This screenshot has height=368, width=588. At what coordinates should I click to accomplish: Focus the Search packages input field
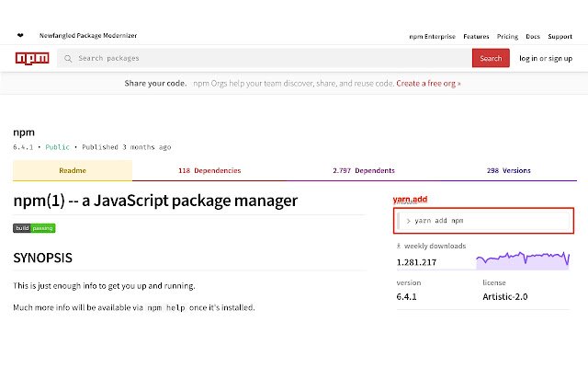[x=265, y=58]
